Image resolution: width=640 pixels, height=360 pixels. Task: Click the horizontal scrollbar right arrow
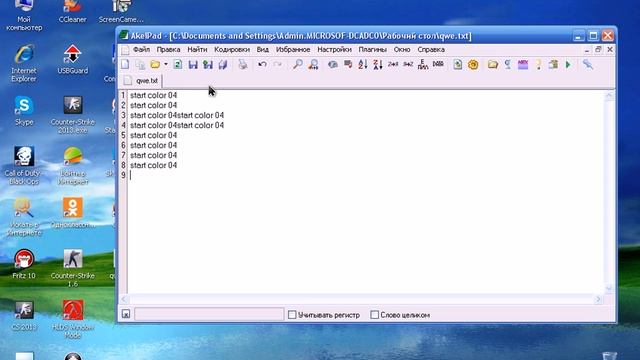tap(598, 299)
